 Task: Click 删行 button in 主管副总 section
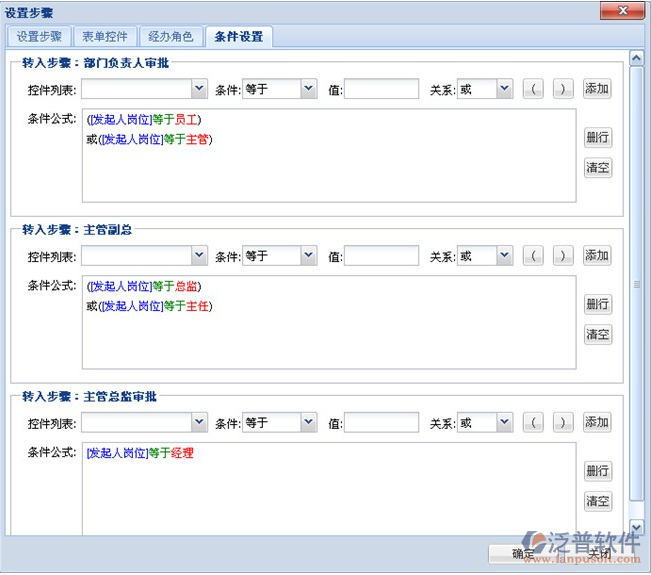click(x=597, y=304)
